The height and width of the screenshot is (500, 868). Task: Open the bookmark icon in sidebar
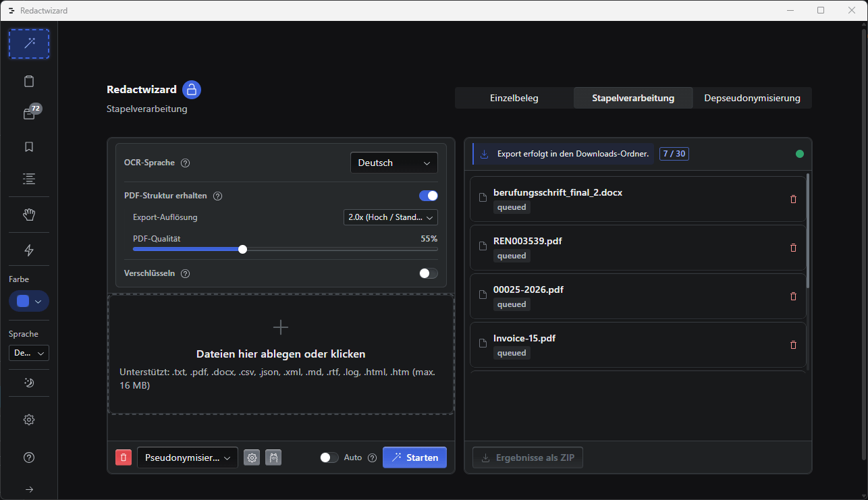(x=29, y=146)
